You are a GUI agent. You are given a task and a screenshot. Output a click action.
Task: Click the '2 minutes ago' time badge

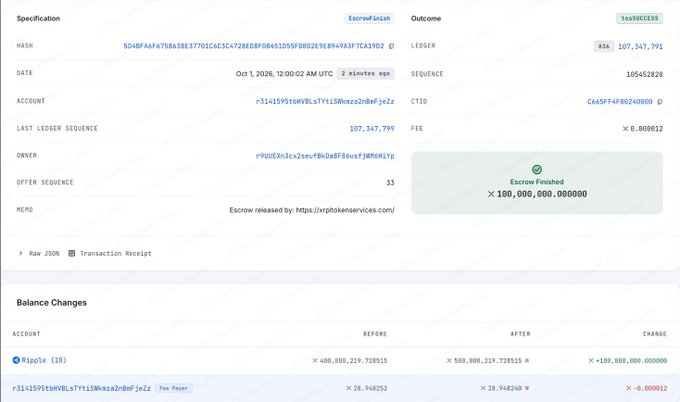pos(366,73)
